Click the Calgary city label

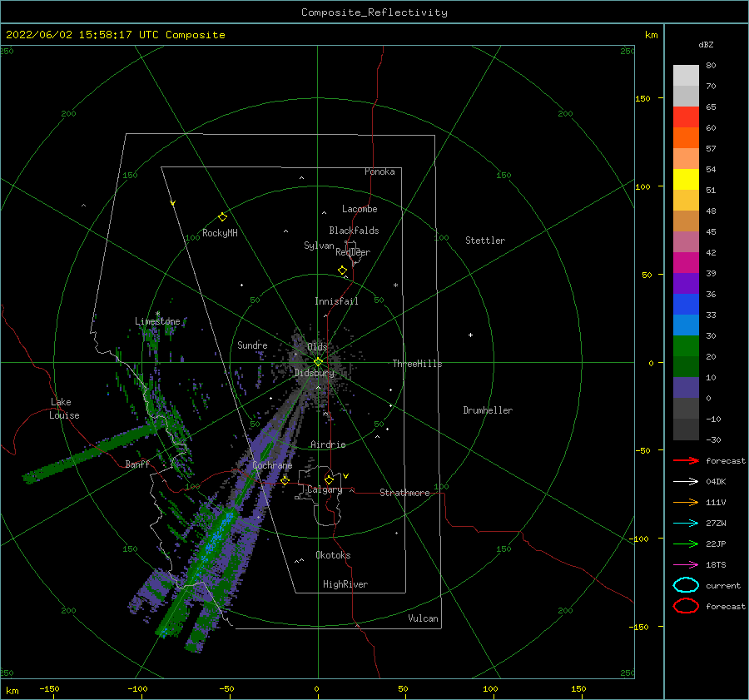pyautogui.click(x=325, y=489)
